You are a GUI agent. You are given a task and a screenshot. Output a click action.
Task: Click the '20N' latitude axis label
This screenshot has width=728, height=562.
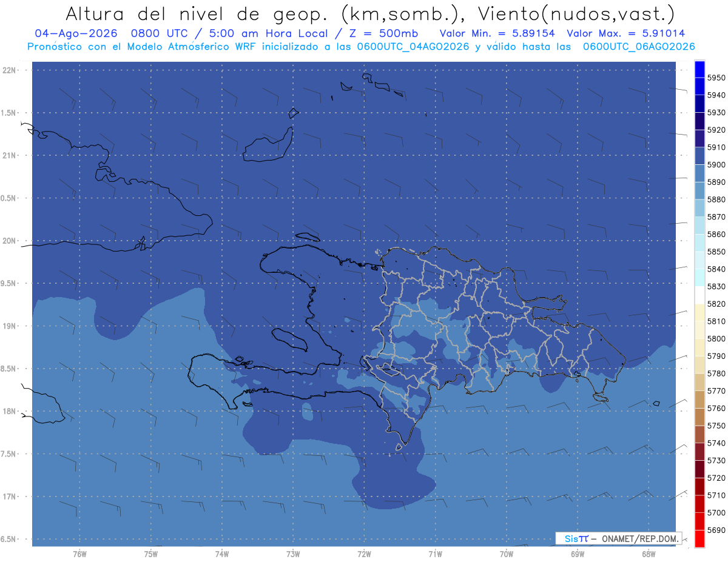pyautogui.click(x=8, y=241)
